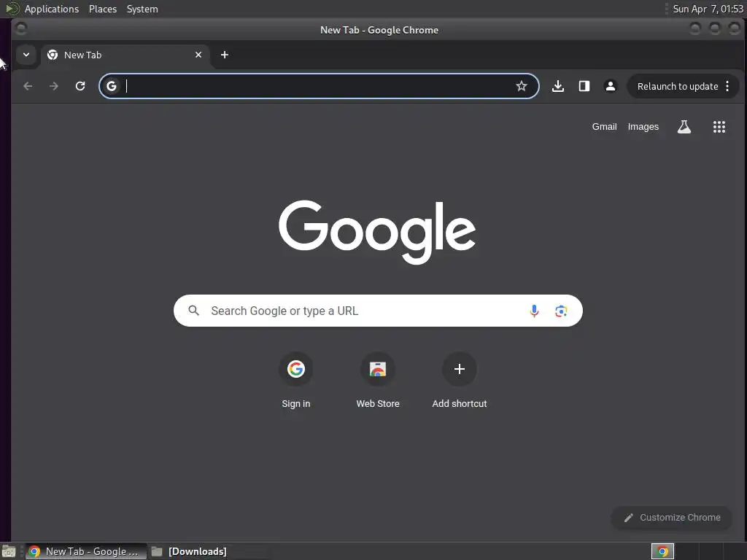747x560 pixels.
Task: Click Customize Chrome button
Action: click(x=672, y=518)
